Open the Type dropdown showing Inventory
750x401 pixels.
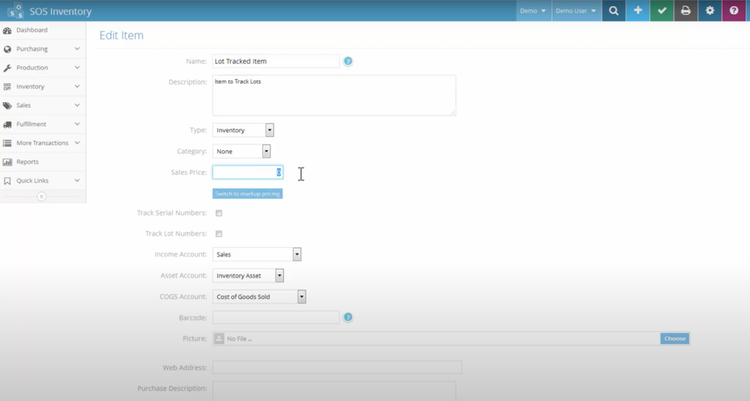[x=243, y=130]
